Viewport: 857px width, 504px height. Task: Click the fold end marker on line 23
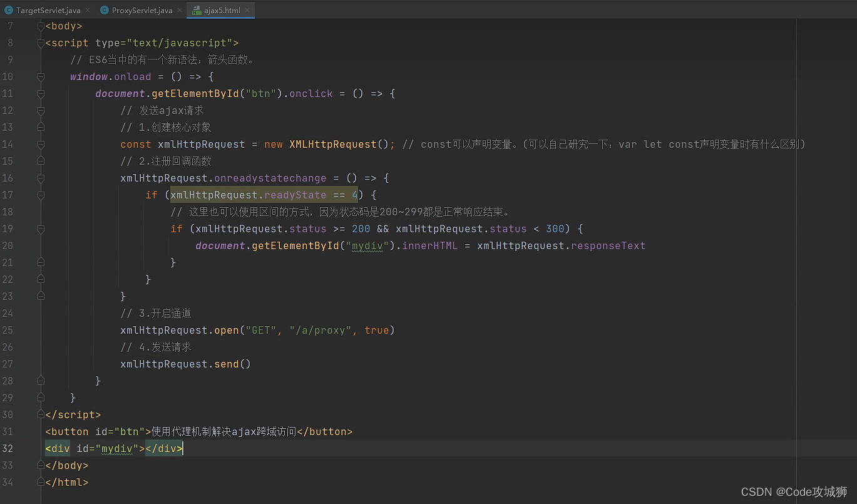[x=41, y=297]
